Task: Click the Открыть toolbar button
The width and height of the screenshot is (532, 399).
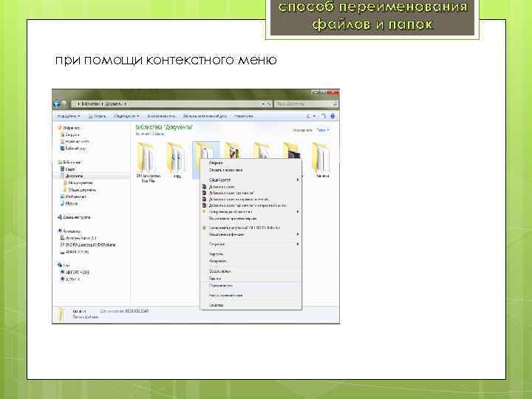Action: point(97,116)
